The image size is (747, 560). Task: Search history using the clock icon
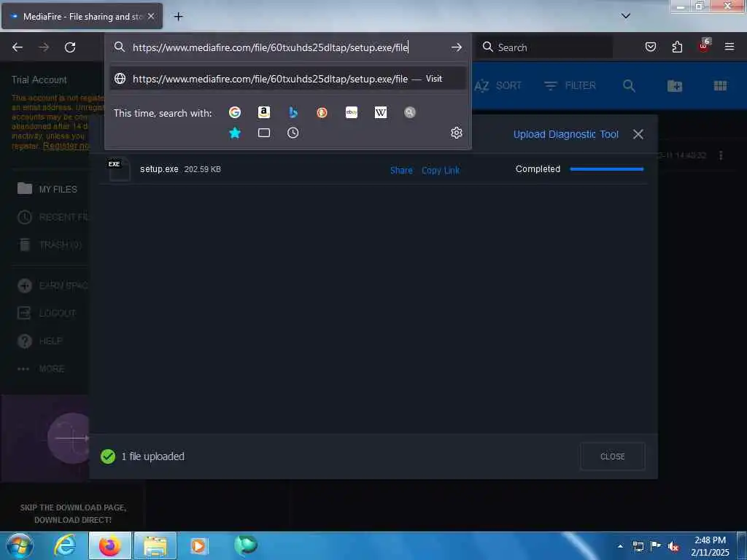point(293,133)
